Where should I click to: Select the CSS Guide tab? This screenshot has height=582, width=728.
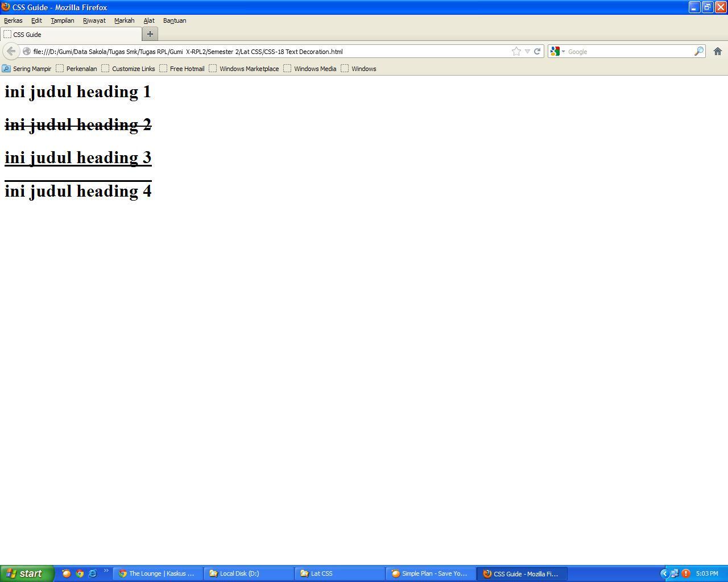point(71,34)
